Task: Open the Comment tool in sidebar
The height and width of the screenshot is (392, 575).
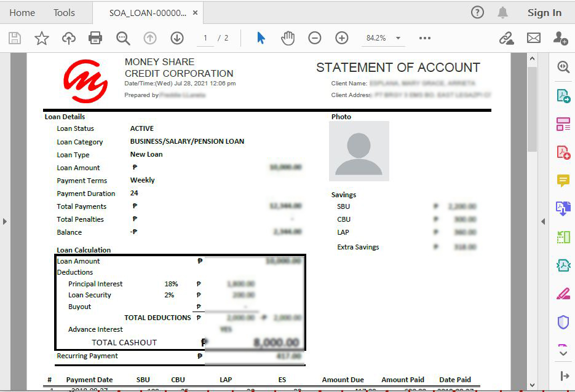Action: click(x=563, y=181)
